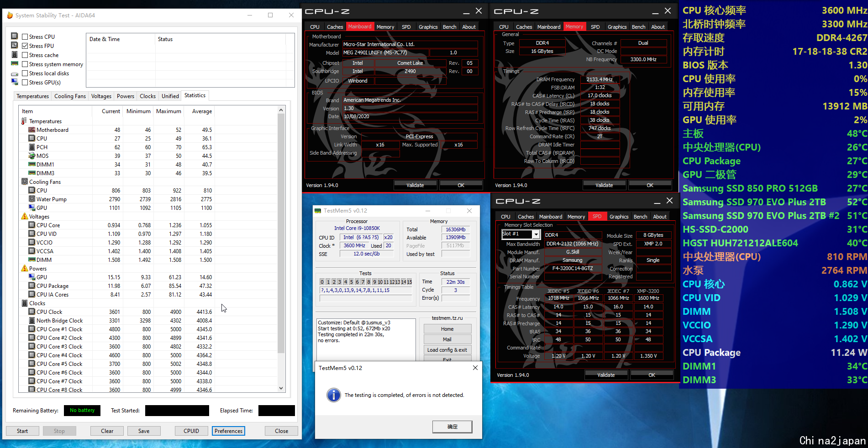Image resolution: width=868 pixels, height=448 pixels.
Task: Click the PCH temperature row icon
Action: point(32,147)
